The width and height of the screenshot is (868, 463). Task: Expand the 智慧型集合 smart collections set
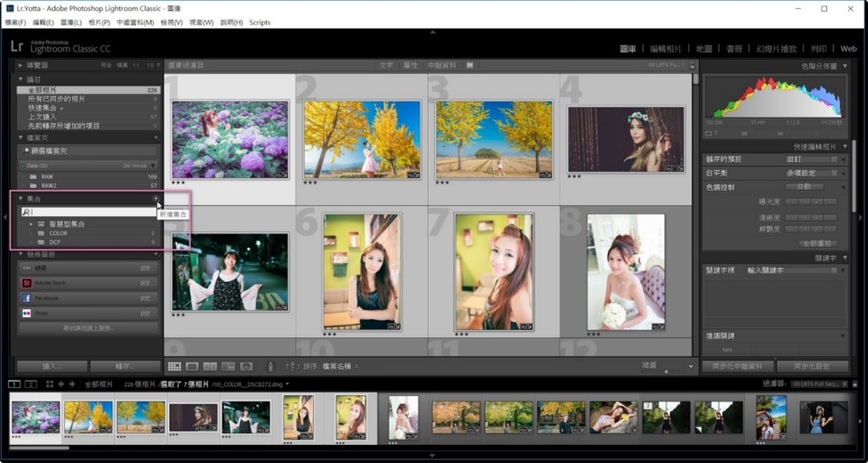click(x=31, y=224)
